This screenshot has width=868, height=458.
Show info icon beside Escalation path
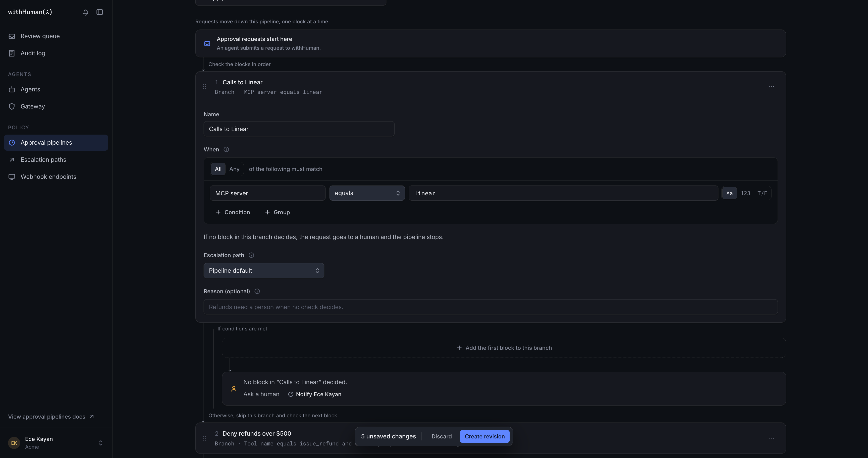[x=251, y=255]
